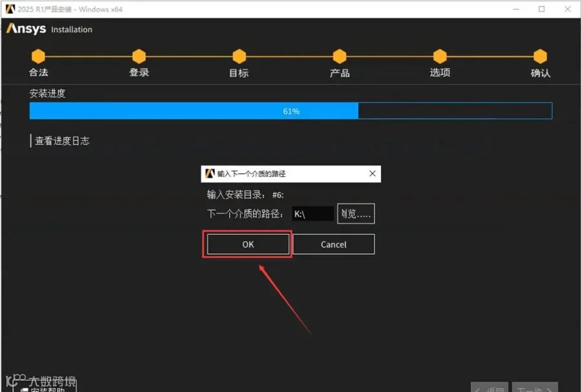Image resolution: width=581 pixels, height=392 pixels.
Task: Maximize the installer window
Action: point(542,9)
